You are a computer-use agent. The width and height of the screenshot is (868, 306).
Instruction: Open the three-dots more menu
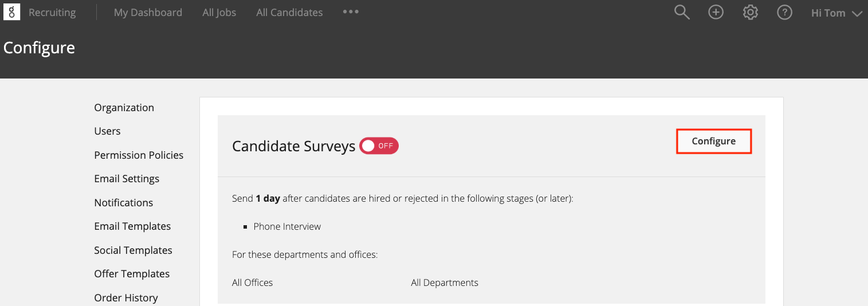(351, 11)
